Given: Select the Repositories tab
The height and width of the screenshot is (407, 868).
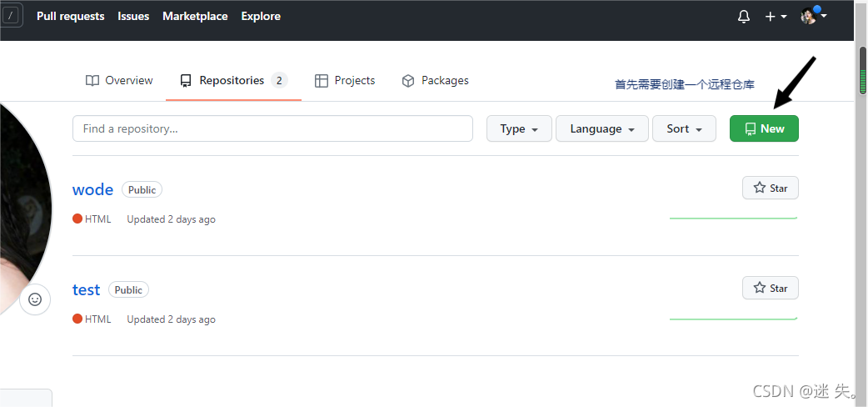Looking at the screenshot, I should coord(233,80).
